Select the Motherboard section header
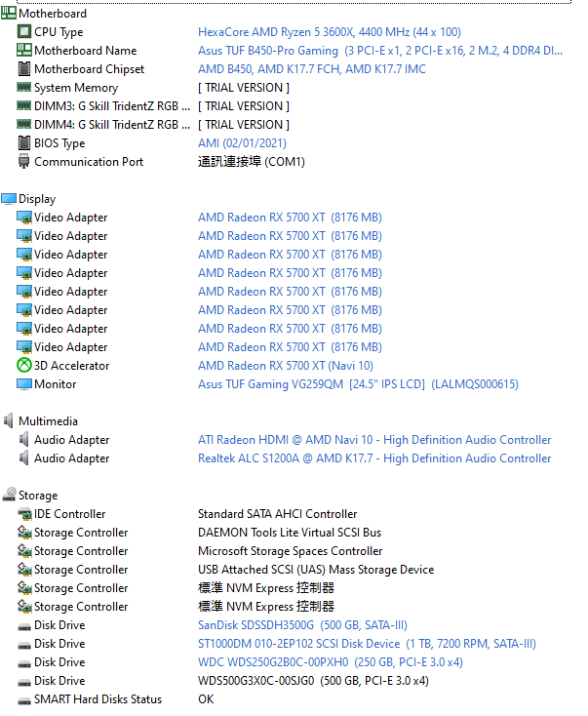Image resolution: width=588 pixels, height=716 pixels. [53, 14]
